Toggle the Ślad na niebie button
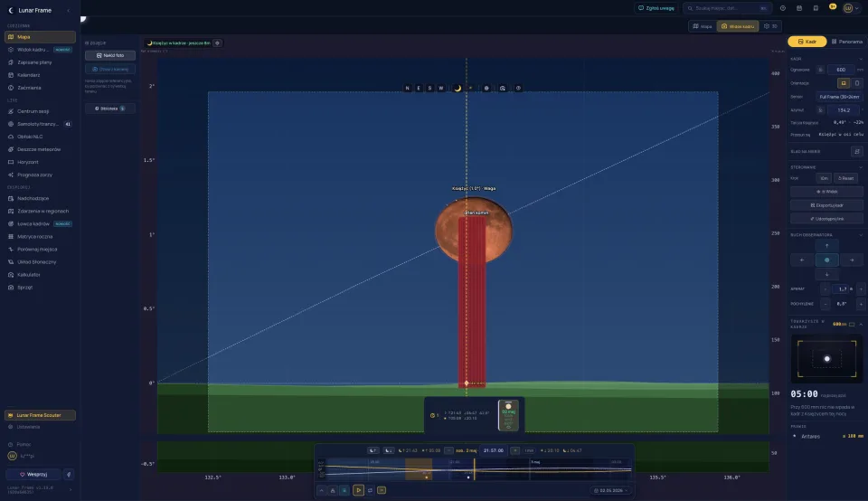This screenshot has height=501, width=868. tap(856, 151)
